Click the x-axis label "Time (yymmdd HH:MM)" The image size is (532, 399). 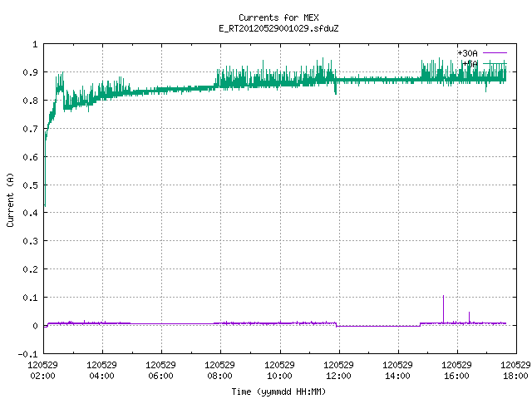coord(278,392)
